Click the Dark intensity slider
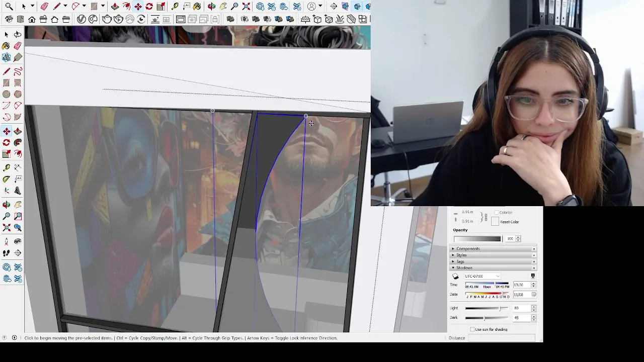Image resolution: width=644 pixels, height=362 pixels. tap(487, 318)
